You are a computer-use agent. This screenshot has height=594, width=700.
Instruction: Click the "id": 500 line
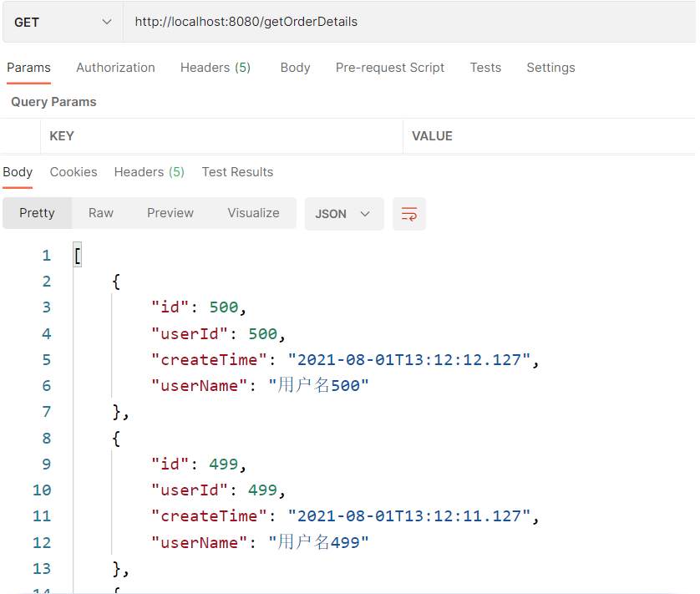click(x=199, y=307)
